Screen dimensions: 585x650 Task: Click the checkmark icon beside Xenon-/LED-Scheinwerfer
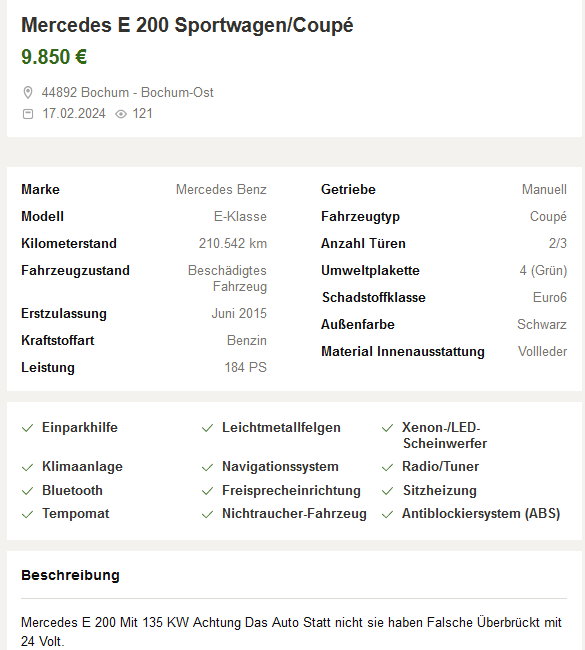point(387,428)
